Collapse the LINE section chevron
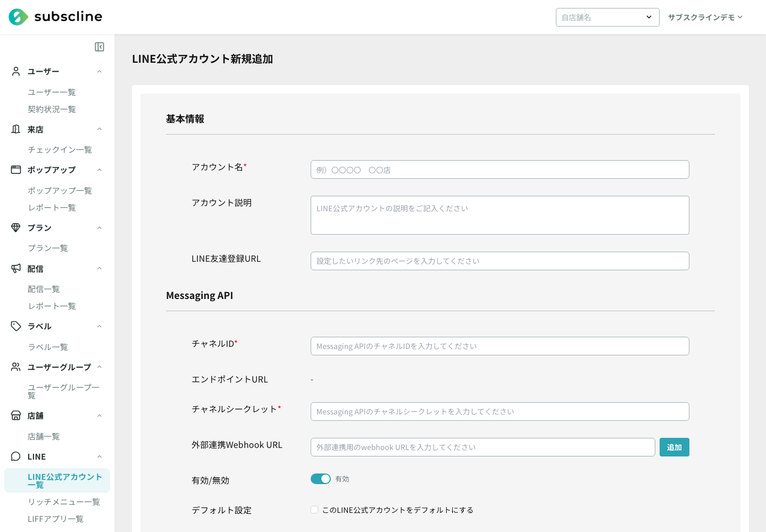 [99, 456]
